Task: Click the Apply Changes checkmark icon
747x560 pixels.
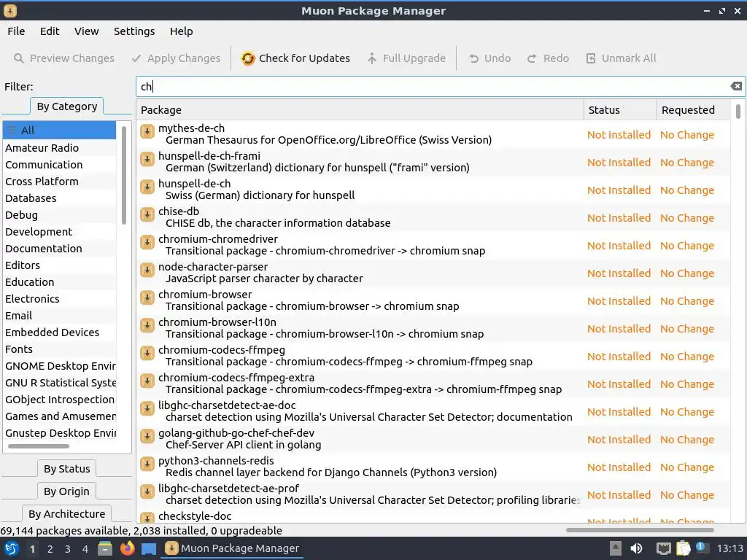Action: (136, 58)
